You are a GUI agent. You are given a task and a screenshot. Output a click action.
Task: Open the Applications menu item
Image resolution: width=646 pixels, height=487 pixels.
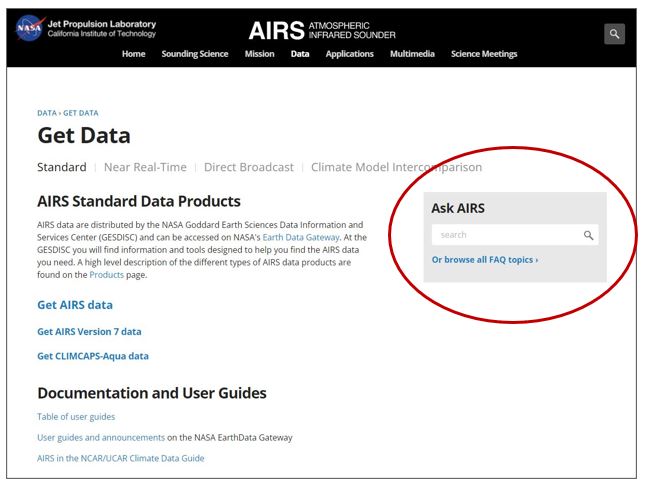[x=349, y=54]
